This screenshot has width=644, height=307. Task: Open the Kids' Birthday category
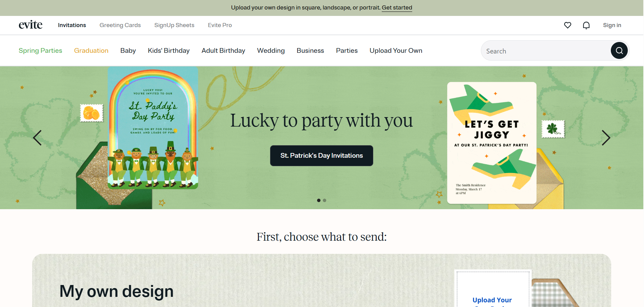[169, 50]
